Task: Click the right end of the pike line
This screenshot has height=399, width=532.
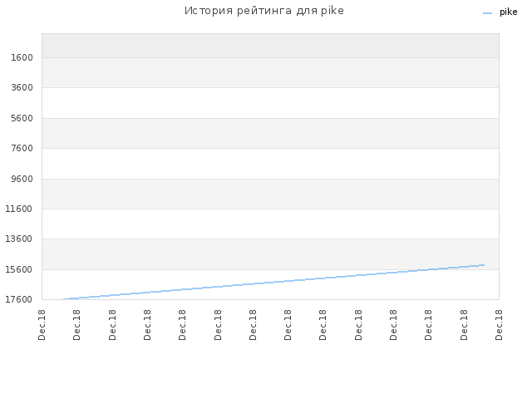Action: [x=484, y=265]
